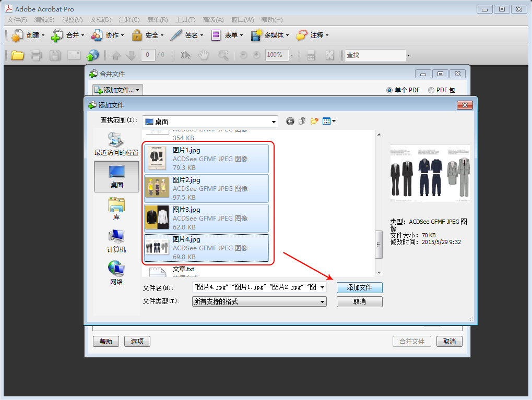532x400 pixels.
Task: Click the page number input field
Action: coord(148,55)
